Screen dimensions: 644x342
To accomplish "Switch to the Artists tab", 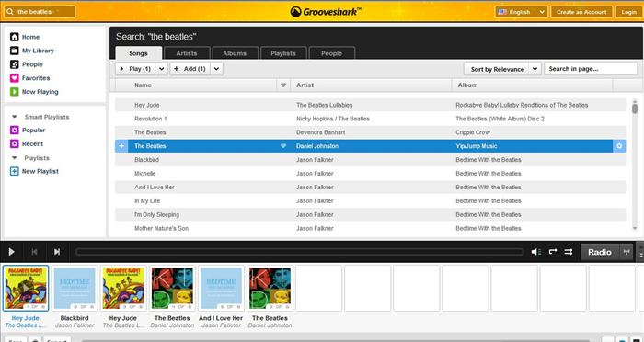I will click(x=187, y=53).
